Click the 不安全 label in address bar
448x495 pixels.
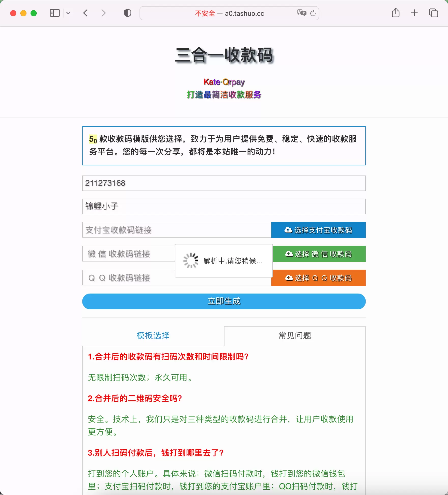(x=205, y=13)
